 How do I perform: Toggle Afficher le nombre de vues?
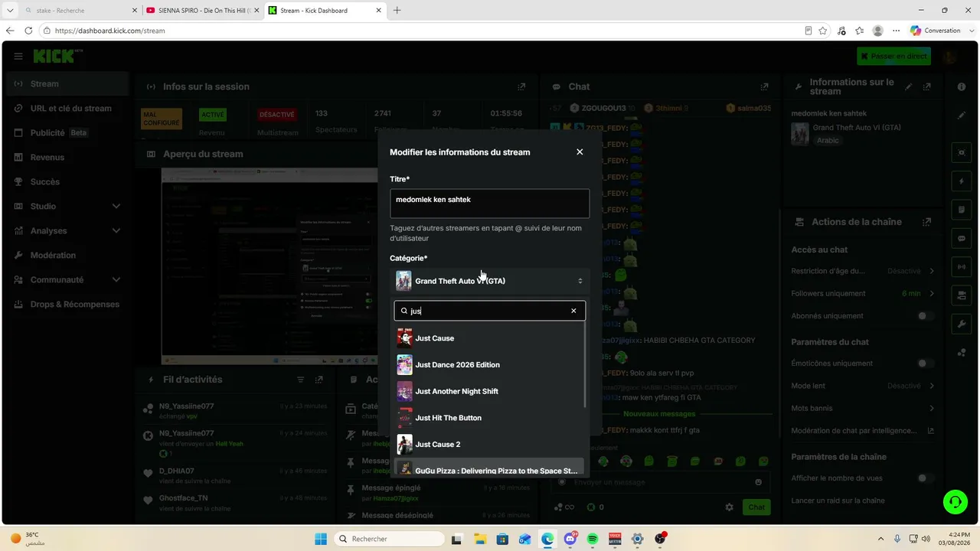click(926, 478)
